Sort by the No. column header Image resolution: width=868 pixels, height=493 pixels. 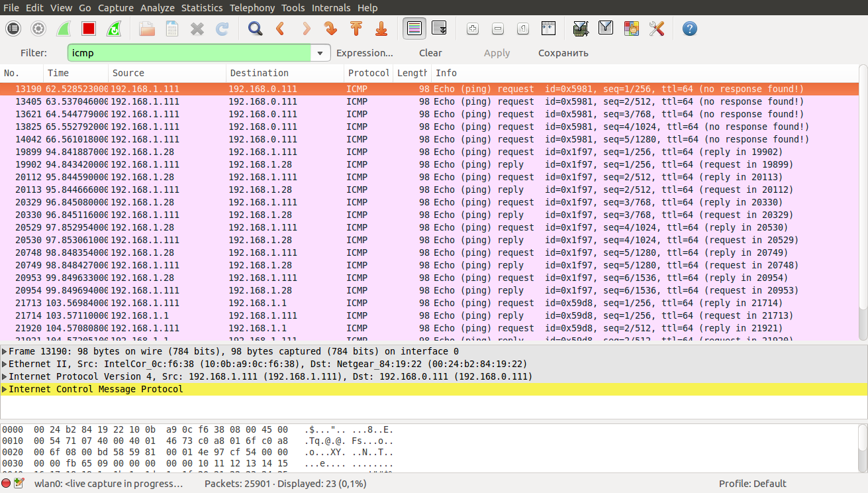click(x=22, y=73)
